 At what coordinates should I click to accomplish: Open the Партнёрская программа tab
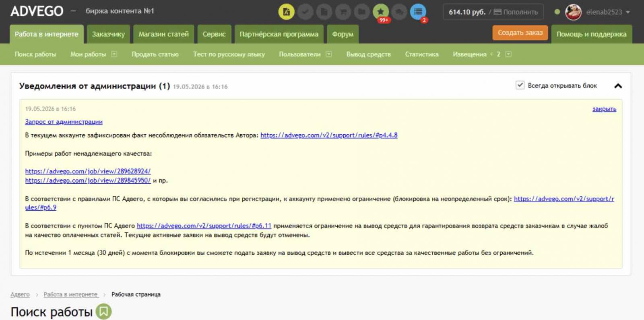click(x=279, y=34)
